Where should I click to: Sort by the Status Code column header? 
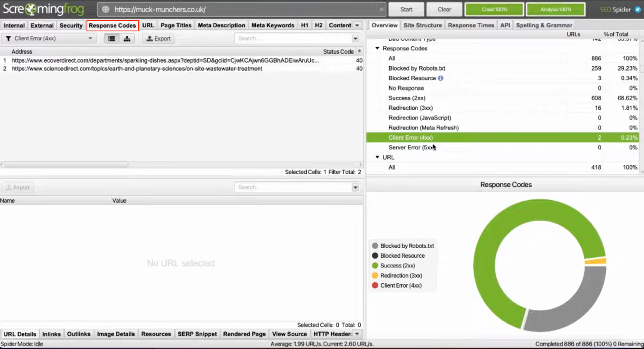(x=338, y=52)
